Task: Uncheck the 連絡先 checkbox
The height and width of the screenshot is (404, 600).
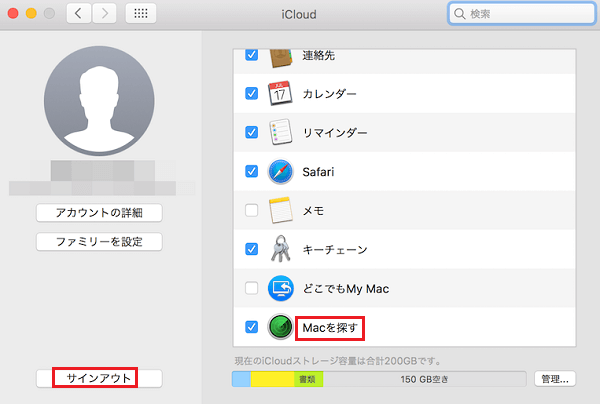Action: tap(251, 55)
